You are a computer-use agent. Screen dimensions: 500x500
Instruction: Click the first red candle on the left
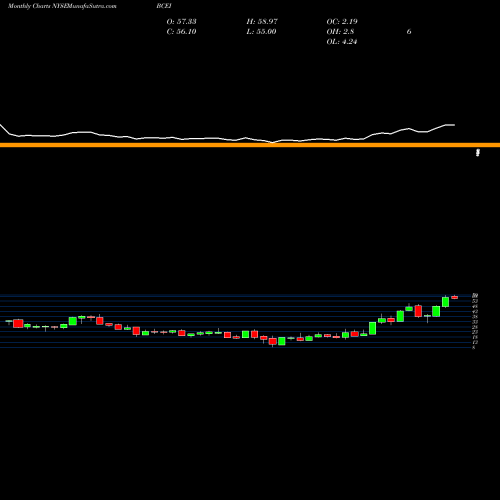[18, 323]
